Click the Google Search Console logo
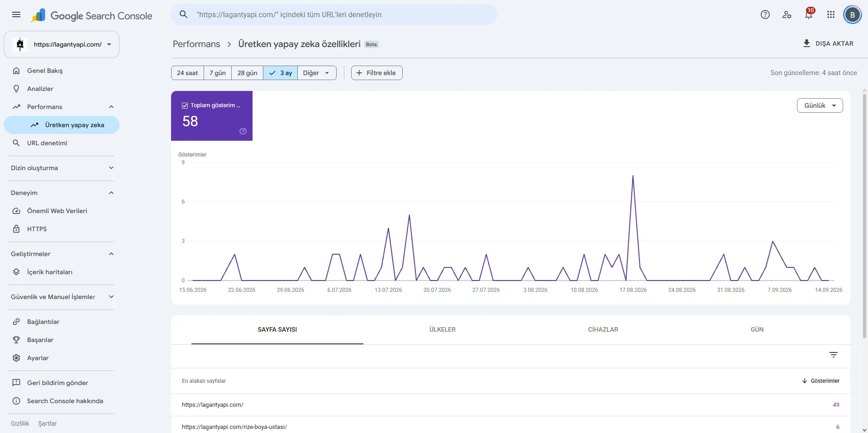 92,15
